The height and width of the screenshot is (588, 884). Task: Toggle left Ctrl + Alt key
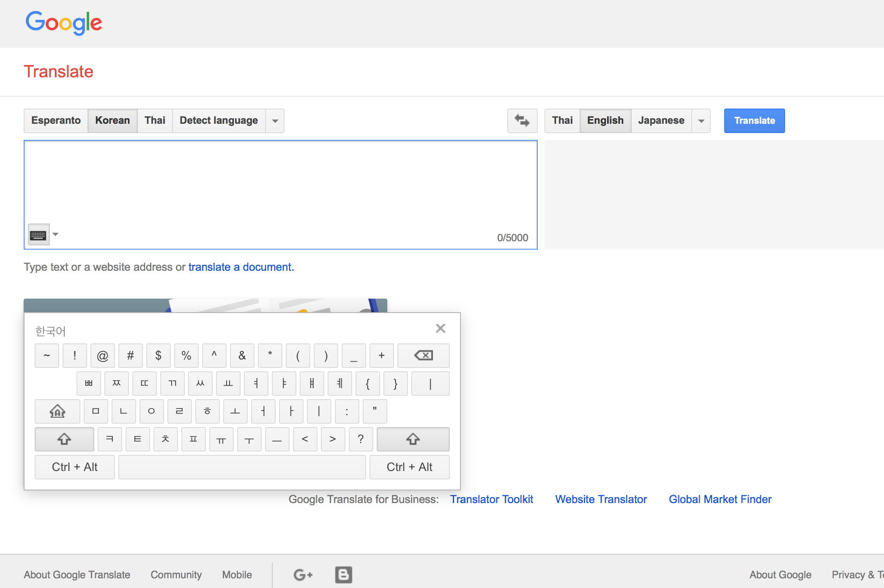(75, 467)
